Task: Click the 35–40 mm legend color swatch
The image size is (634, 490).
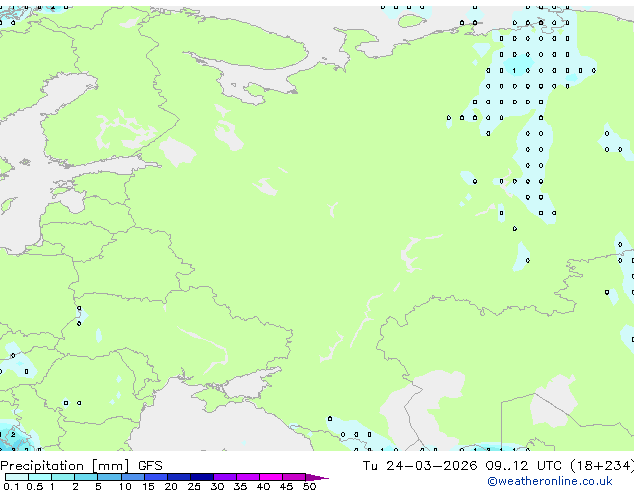Action: click(x=247, y=477)
